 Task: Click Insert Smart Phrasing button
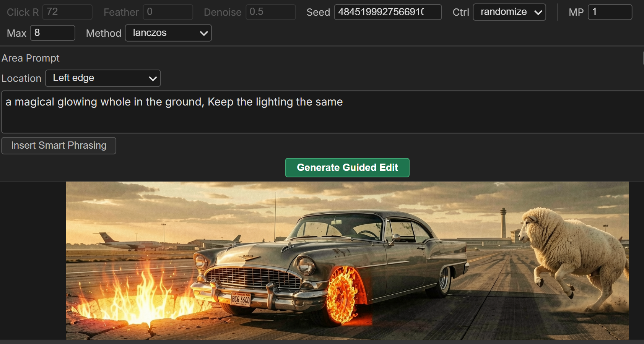(59, 146)
